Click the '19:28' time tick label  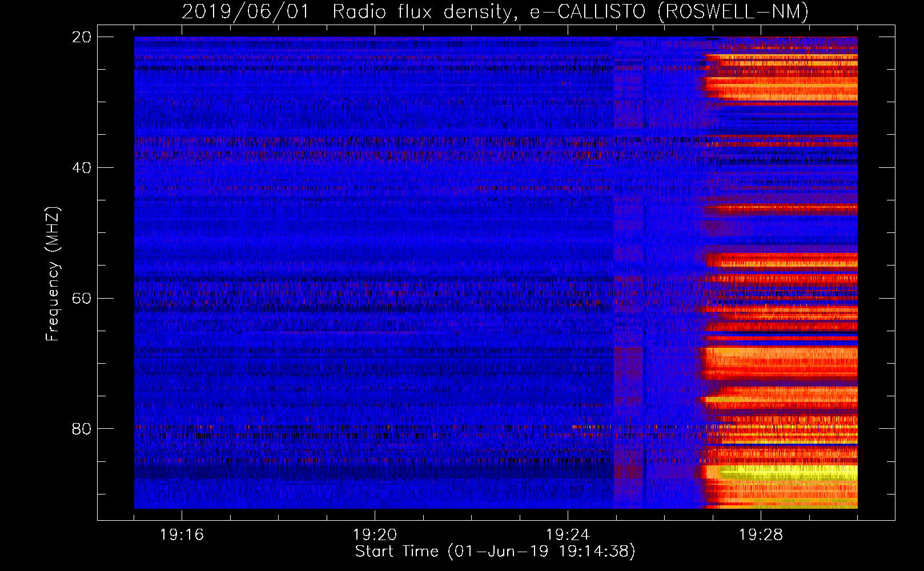click(761, 535)
